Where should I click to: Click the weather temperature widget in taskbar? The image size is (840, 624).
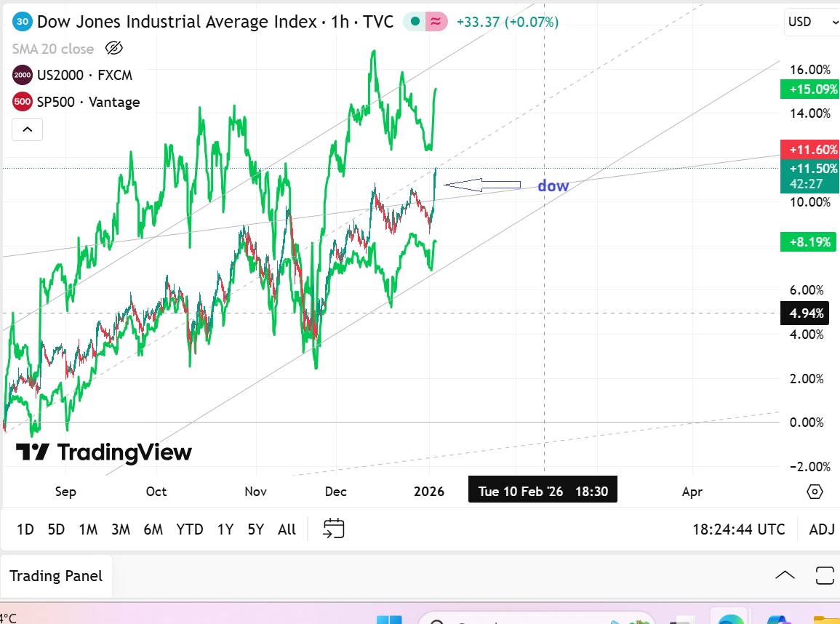[x=9, y=619]
